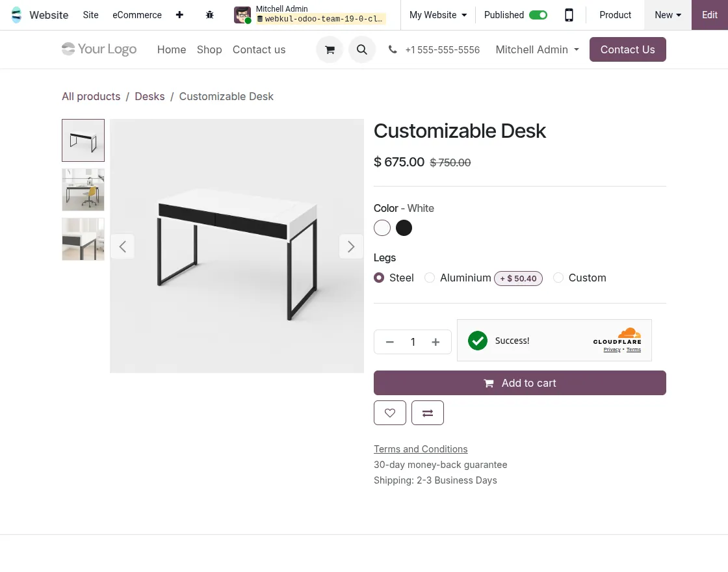Open the New dropdown menu
Image resolution: width=728 pixels, height=572 pixels.
pyautogui.click(x=668, y=15)
